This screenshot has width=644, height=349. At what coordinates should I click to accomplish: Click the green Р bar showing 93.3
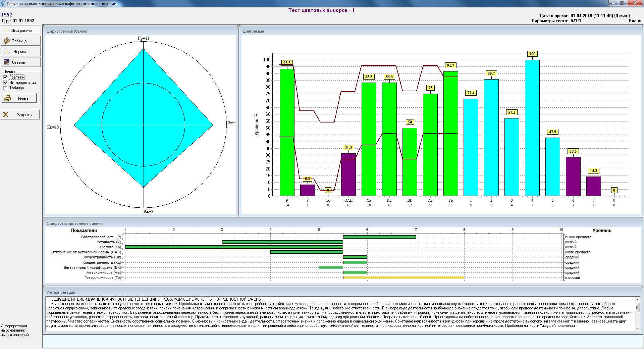coord(287,134)
